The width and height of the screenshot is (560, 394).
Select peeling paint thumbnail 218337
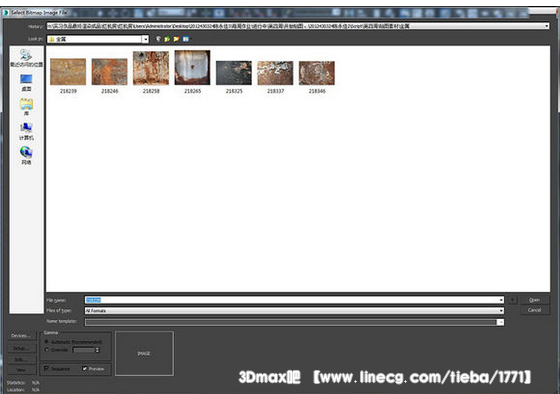pos(275,73)
